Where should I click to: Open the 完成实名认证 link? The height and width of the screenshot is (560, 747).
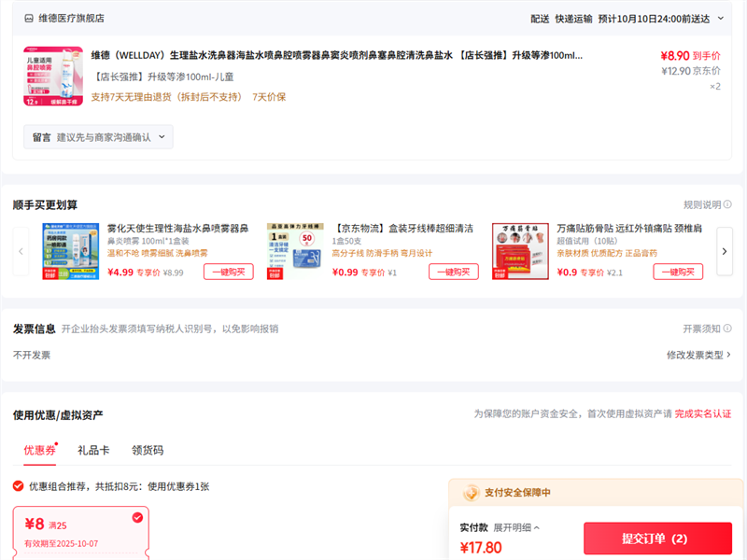coord(702,413)
